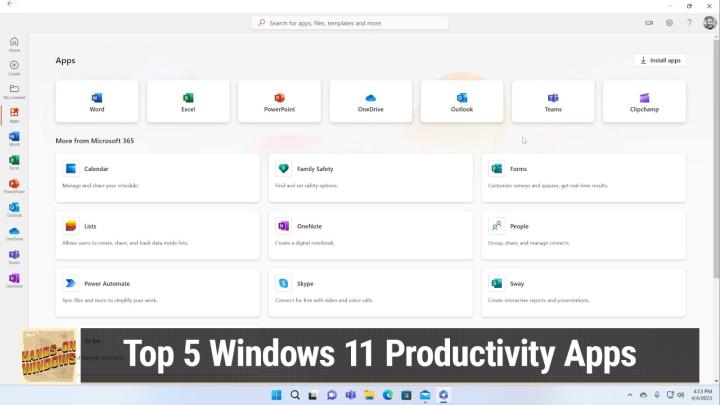Screen dimensions: 720x405
Task: Open Word from the left sidebar
Action: point(14,139)
